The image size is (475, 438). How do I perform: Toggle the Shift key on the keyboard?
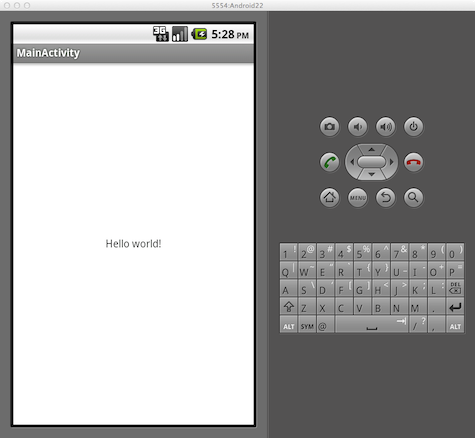coord(289,306)
